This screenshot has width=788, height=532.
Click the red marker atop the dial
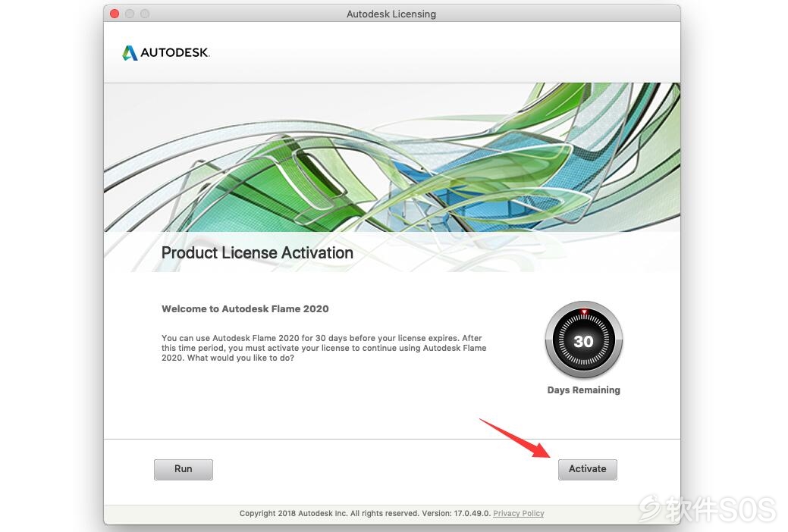(584, 312)
